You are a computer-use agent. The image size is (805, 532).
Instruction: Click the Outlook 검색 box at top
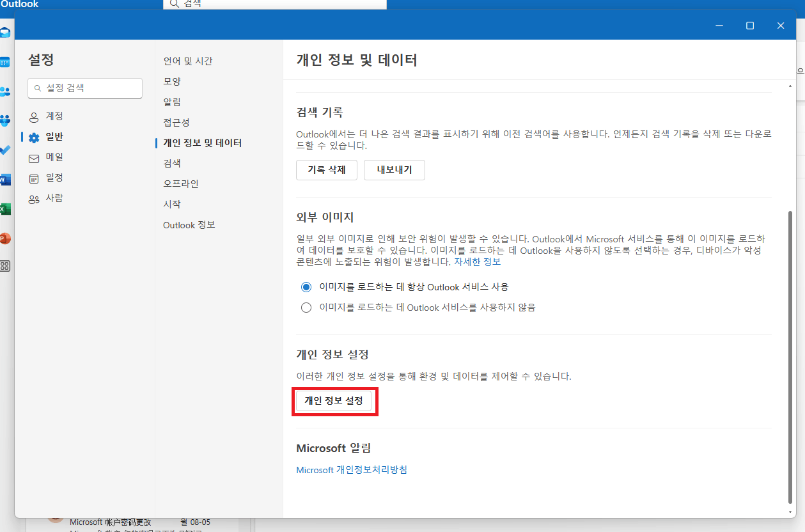coord(275,4)
